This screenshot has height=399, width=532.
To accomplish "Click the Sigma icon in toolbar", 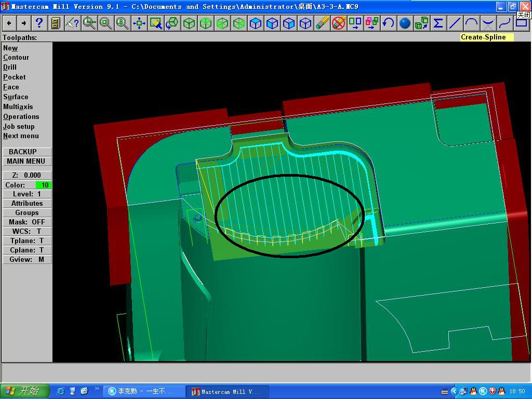I will [438, 23].
